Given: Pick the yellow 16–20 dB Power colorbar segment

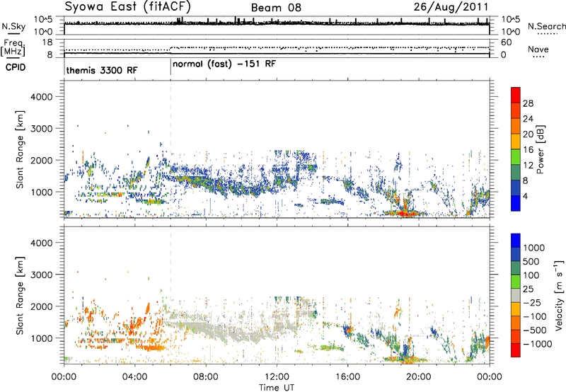Looking at the screenshot, I should [516, 141].
